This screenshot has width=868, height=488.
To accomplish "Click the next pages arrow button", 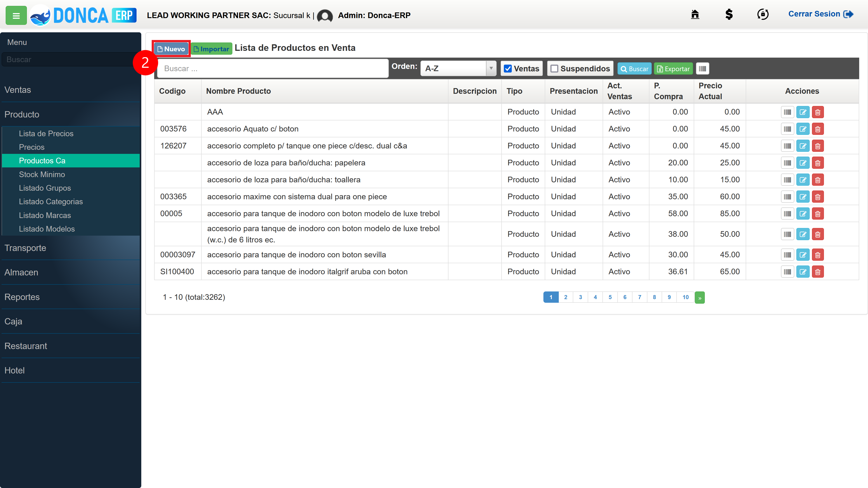I will [x=700, y=298].
